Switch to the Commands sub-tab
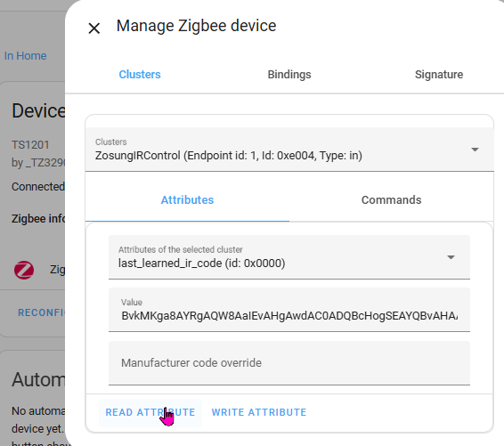This screenshot has height=446, width=504. [x=391, y=200]
